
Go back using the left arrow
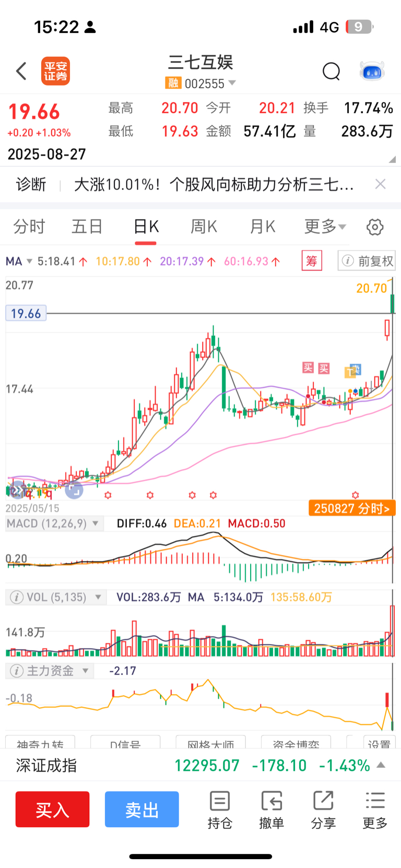(21, 71)
